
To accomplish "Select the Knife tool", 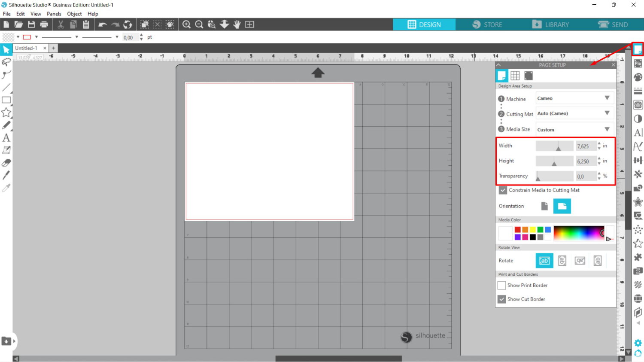I will click(6, 175).
